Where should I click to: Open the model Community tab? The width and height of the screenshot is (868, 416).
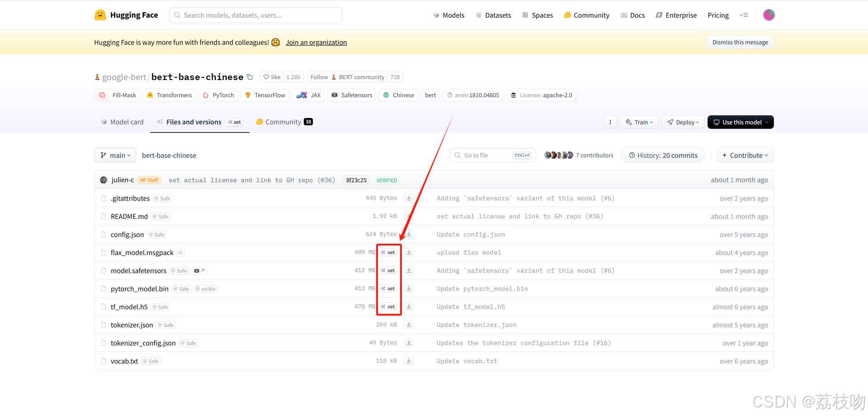click(284, 122)
